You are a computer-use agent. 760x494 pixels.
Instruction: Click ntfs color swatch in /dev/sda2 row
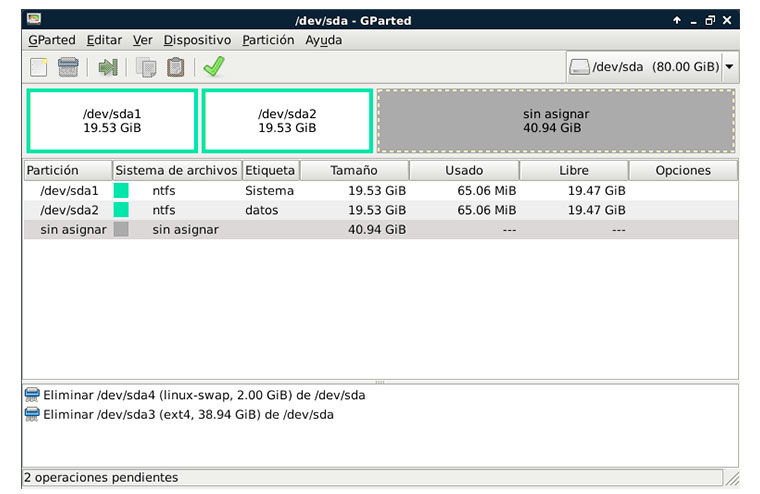(x=121, y=210)
